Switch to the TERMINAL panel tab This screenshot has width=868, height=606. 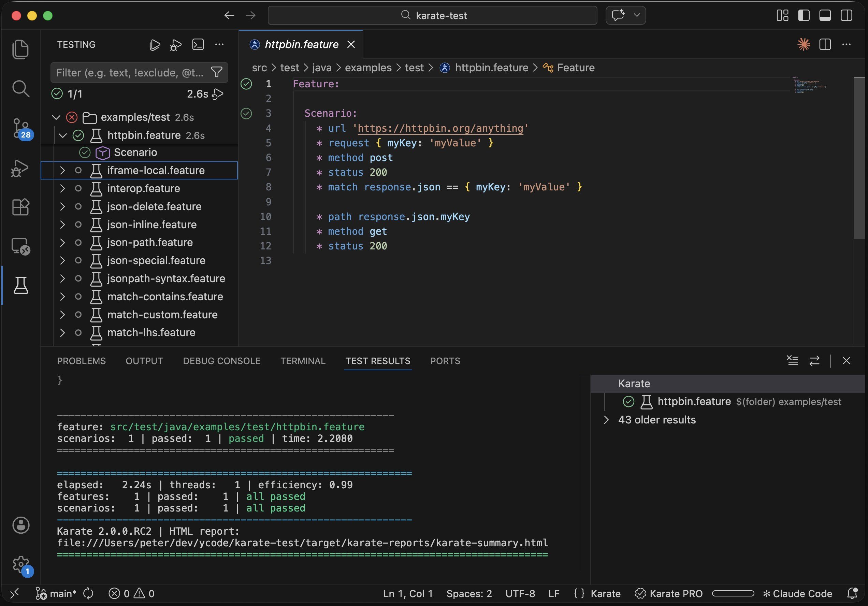(303, 361)
